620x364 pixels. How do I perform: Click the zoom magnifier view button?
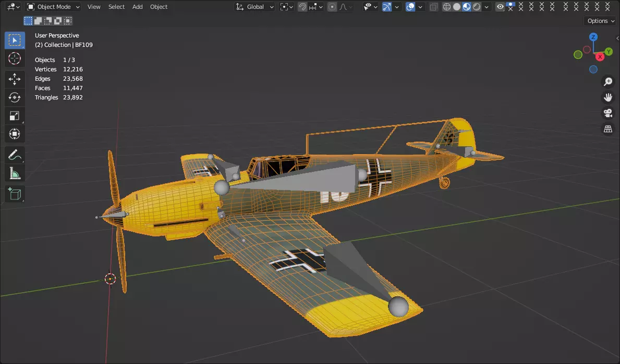[x=607, y=82]
